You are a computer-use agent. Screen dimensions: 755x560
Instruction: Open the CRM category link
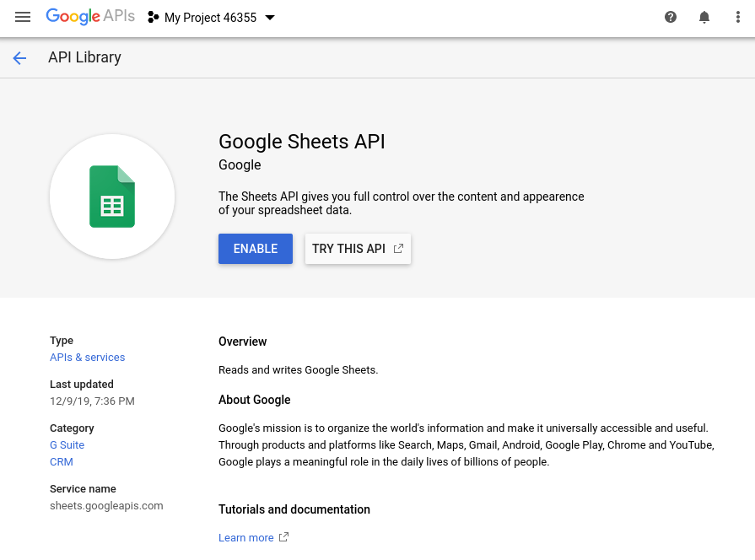click(61, 462)
